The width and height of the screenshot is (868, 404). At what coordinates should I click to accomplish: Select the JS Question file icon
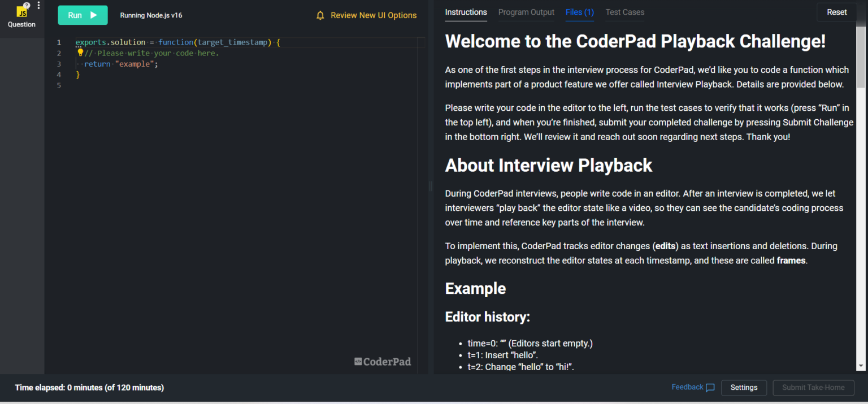tap(22, 11)
